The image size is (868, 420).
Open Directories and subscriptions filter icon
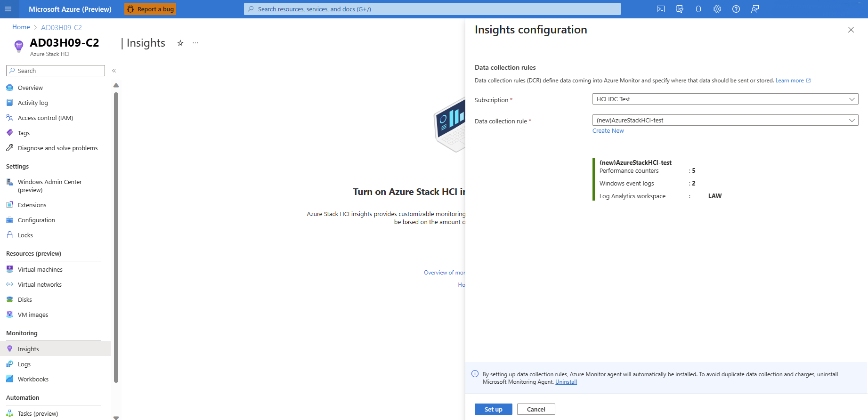coord(680,9)
